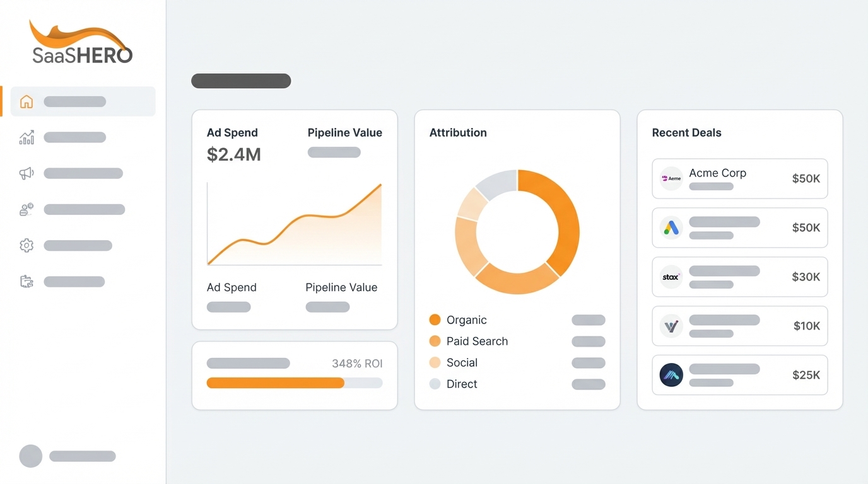Screen dimensions: 868x484
Task: Click the SaaSHERO logo
Action: [80, 40]
